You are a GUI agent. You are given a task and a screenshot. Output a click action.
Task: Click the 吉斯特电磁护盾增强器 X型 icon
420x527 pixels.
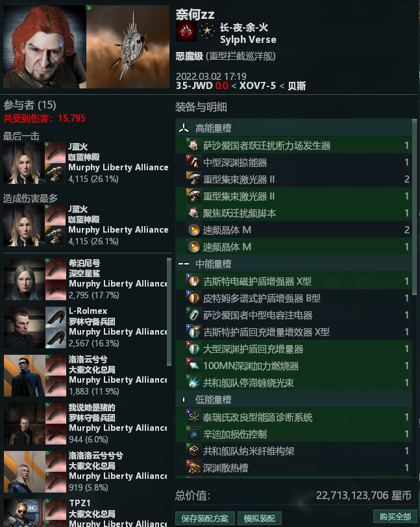(x=193, y=281)
